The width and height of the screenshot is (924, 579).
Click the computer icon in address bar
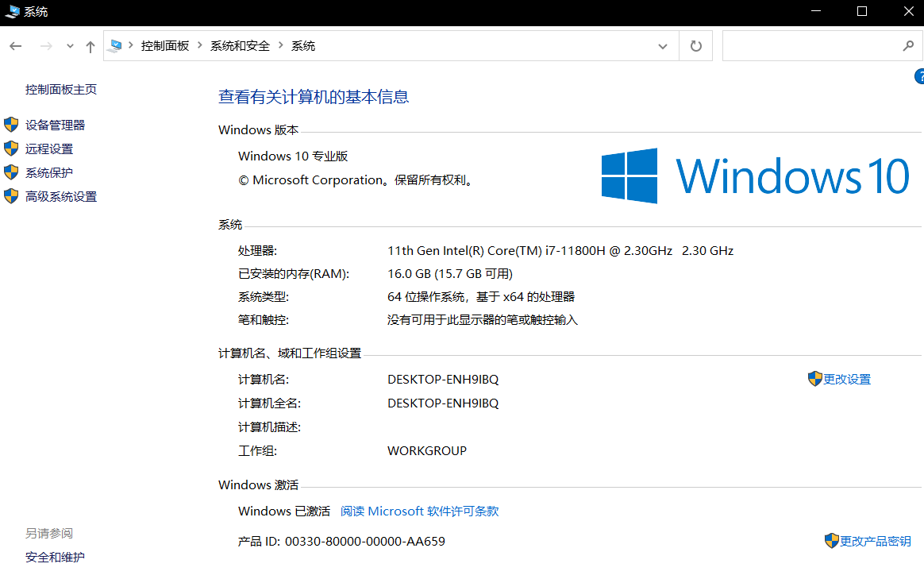pos(116,46)
